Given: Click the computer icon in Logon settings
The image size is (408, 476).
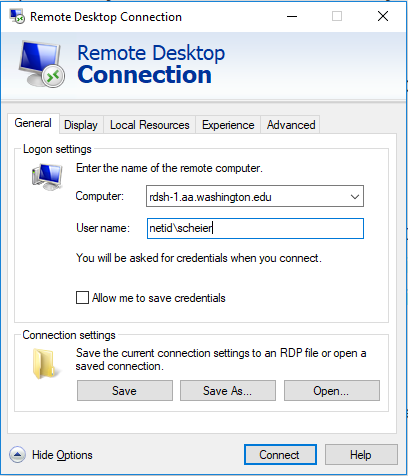Looking at the screenshot, I should pyautogui.click(x=47, y=177).
